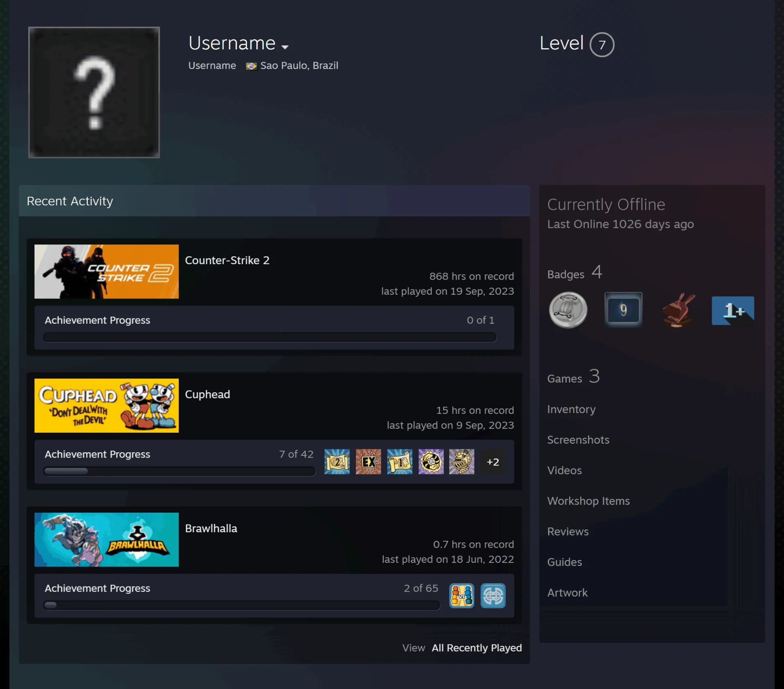
Task: Click the Brawlhalla blue knot achievement icon
Action: click(493, 596)
